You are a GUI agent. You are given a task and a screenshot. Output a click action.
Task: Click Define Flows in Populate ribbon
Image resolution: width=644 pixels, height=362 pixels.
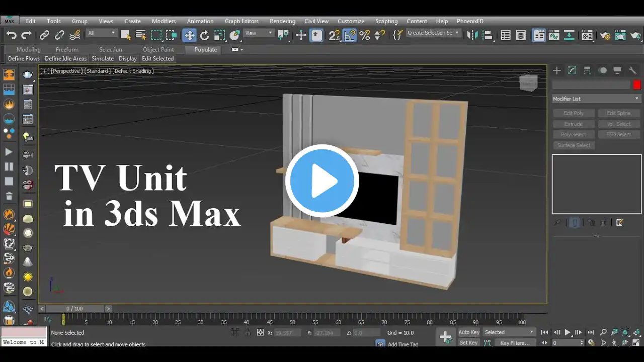(x=24, y=59)
